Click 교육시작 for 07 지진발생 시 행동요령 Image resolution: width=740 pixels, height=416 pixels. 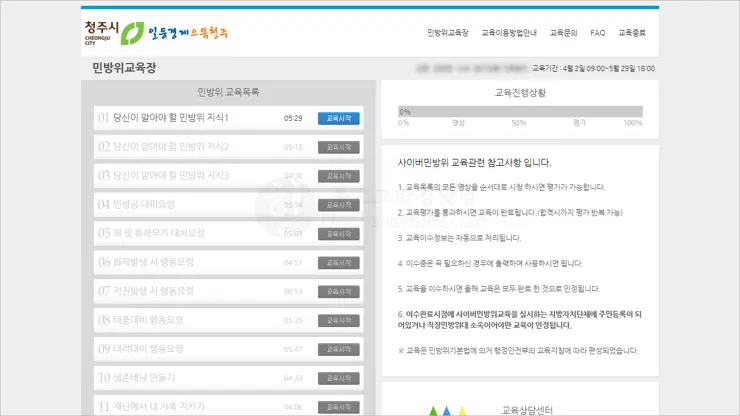pyautogui.click(x=338, y=291)
